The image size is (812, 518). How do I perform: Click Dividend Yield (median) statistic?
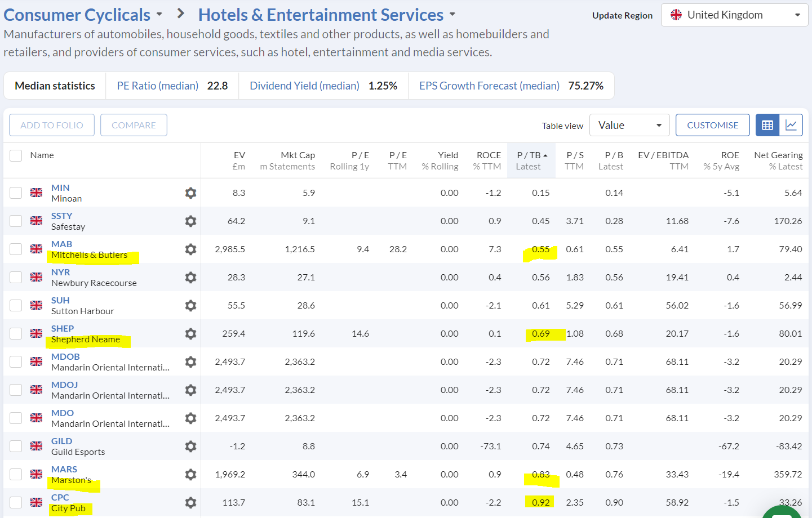pos(323,86)
